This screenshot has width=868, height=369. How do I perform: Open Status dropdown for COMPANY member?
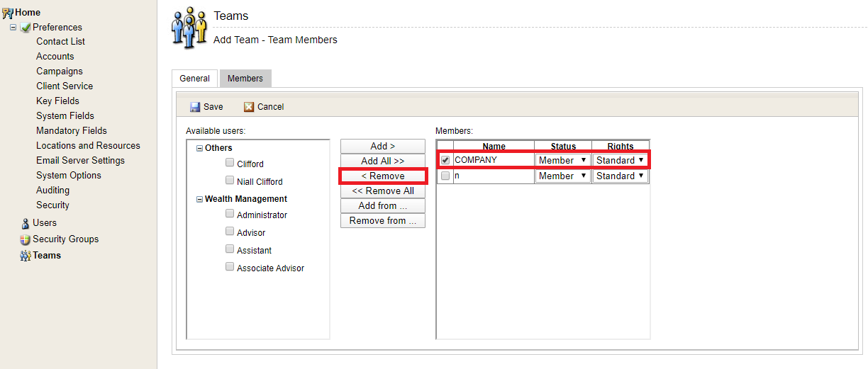[563, 160]
